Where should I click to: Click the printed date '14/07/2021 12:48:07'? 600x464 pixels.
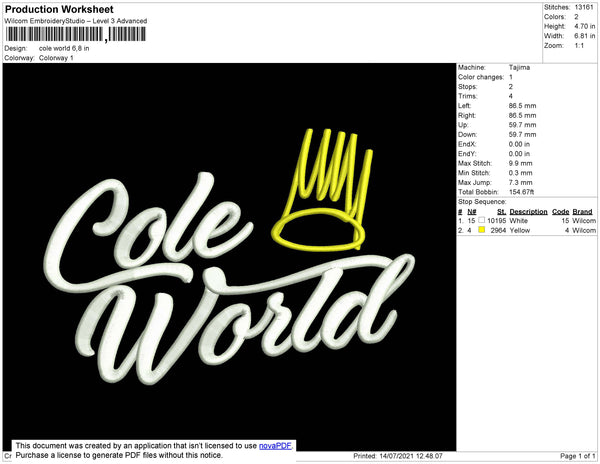(411, 456)
